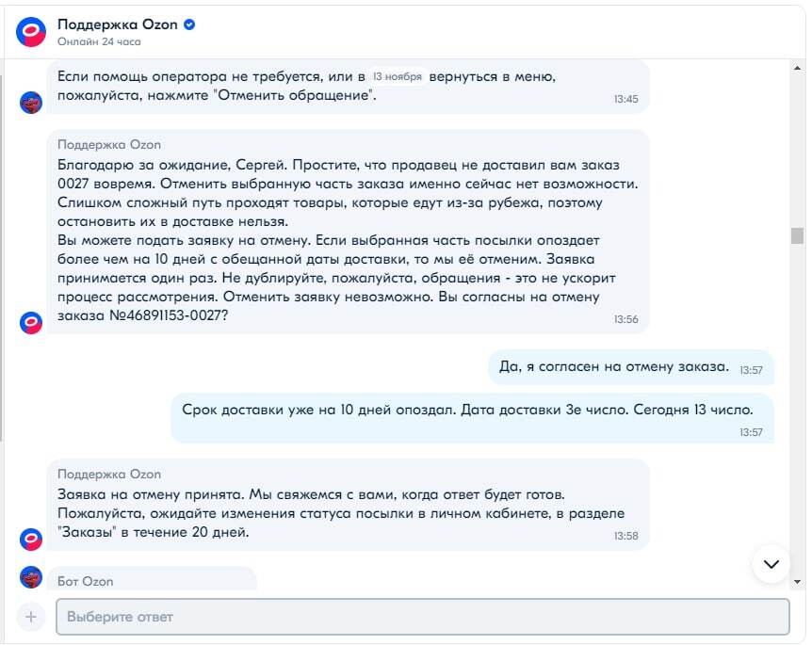This screenshot has height=645, width=812.
Task: Click the verified badge next to Поддержка Ozon
Action: [189, 24]
